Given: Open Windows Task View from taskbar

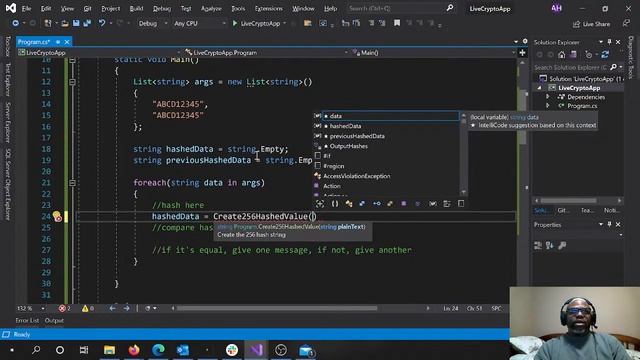Looking at the screenshot, I should (84, 350).
